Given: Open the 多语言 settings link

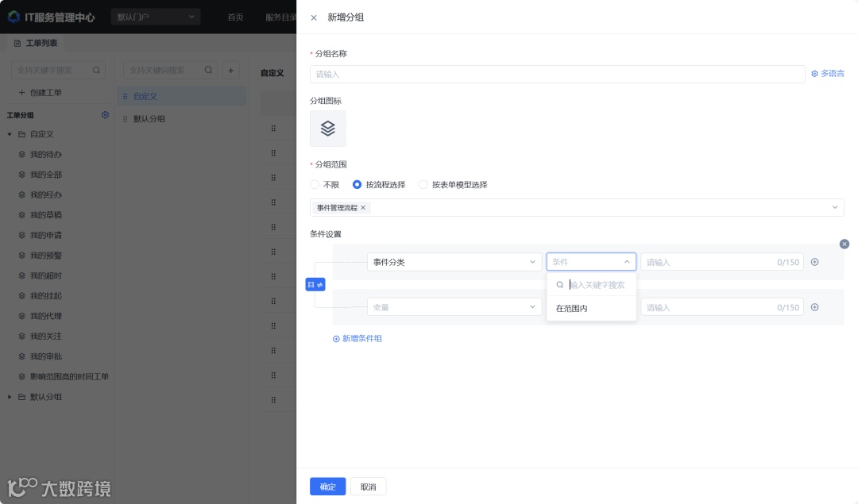Looking at the screenshot, I should pos(827,73).
